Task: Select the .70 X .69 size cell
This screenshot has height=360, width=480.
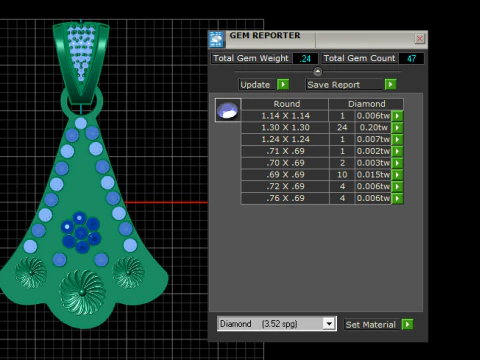Action: point(285,163)
